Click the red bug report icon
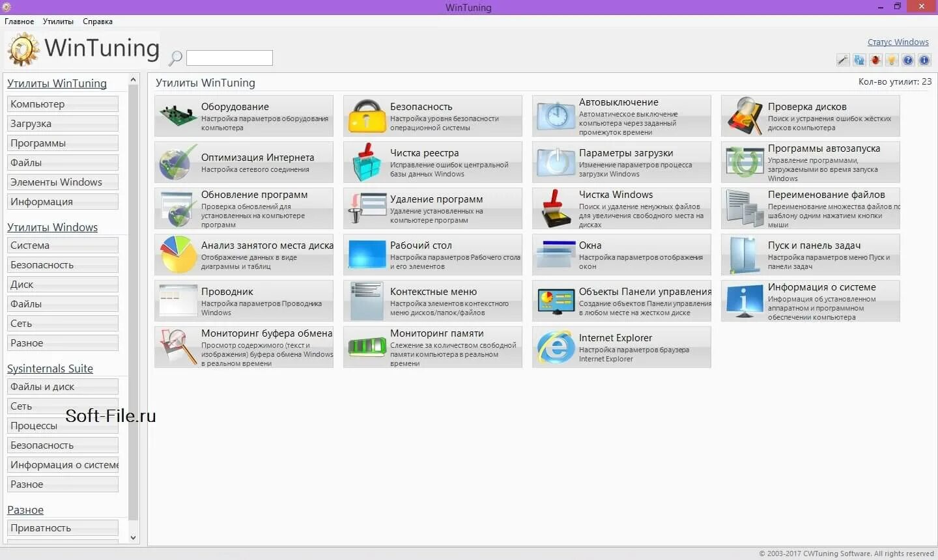The width and height of the screenshot is (938, 560). tap(875, 60)
